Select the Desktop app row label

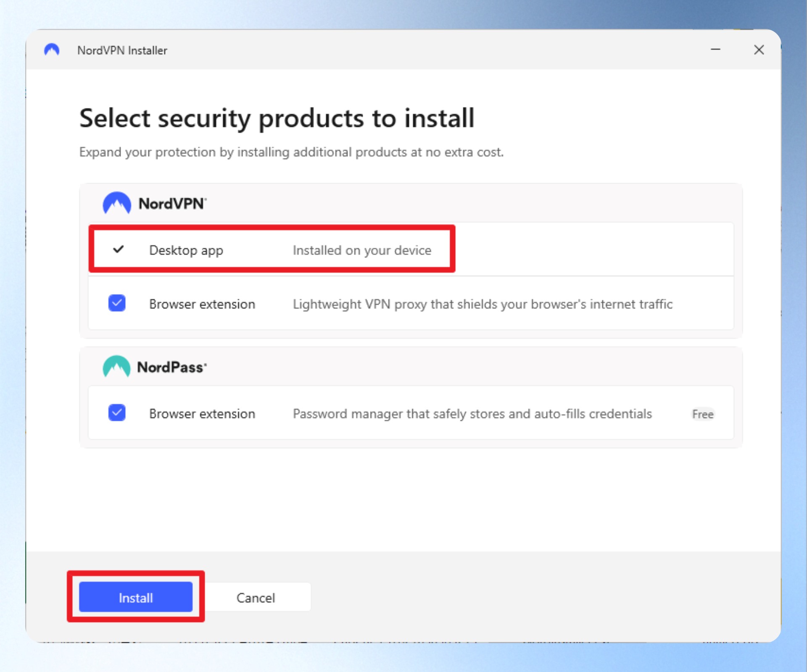coord(186,250)
